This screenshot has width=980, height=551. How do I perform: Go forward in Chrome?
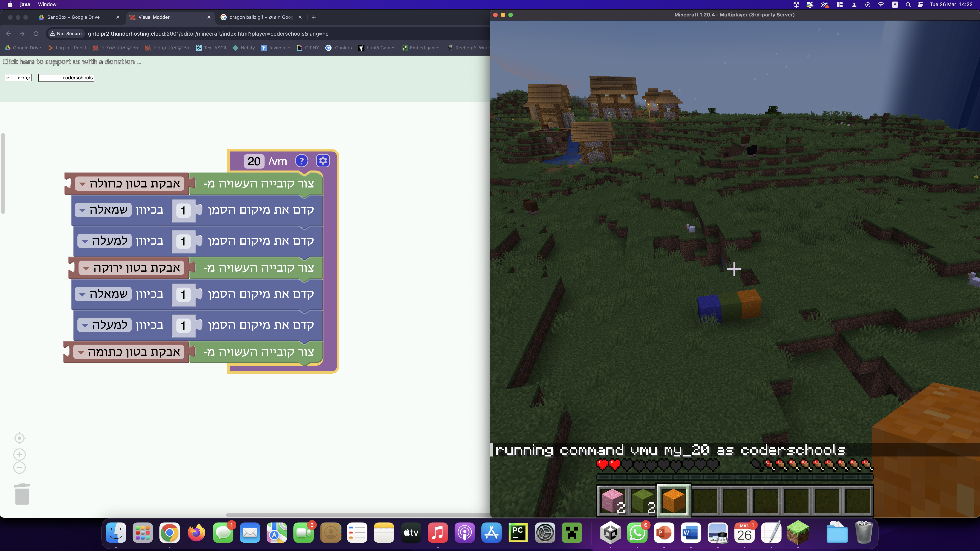click(22, 33)
